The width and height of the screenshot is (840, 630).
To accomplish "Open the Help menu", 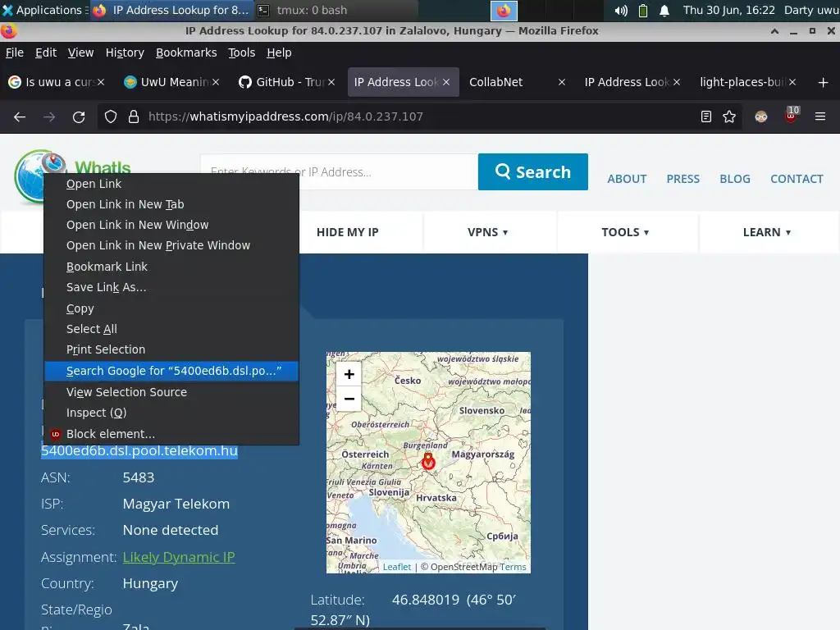I will pyautogui.click(x=279, y=52).
